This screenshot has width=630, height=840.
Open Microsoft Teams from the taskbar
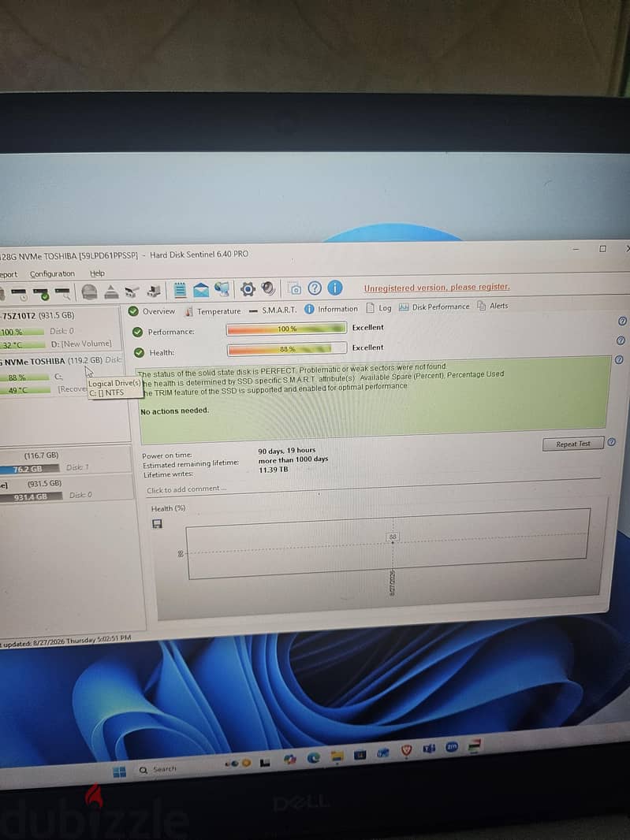point(429,749)
